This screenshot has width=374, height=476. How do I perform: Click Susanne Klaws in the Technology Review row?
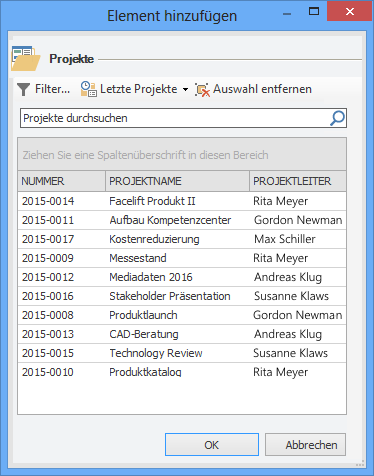(x=291, y=353)
